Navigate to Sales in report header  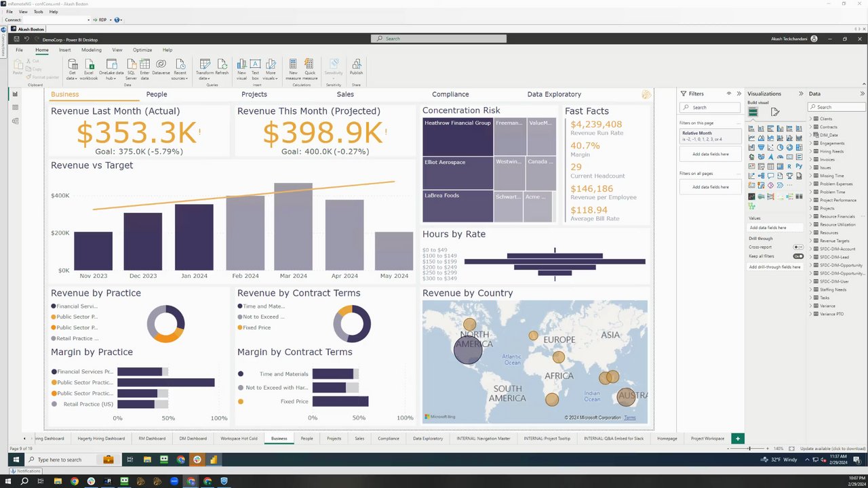point(345,94)
